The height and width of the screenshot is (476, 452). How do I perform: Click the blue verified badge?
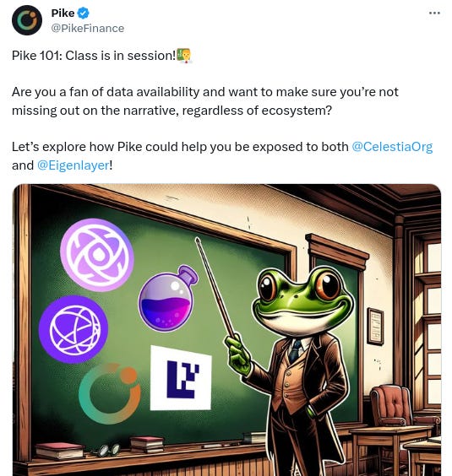click(x=84, y=13)
